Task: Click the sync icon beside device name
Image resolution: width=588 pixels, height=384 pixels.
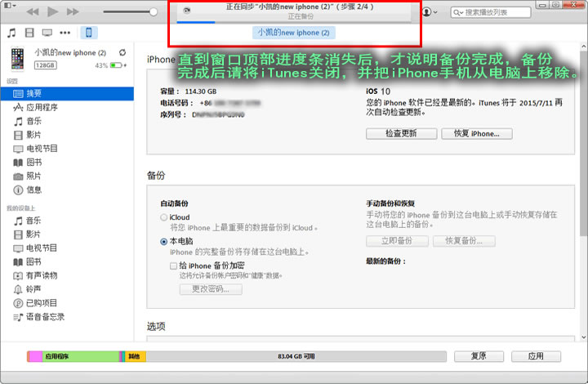Action: pyautogui.click(x=122, y=52)
